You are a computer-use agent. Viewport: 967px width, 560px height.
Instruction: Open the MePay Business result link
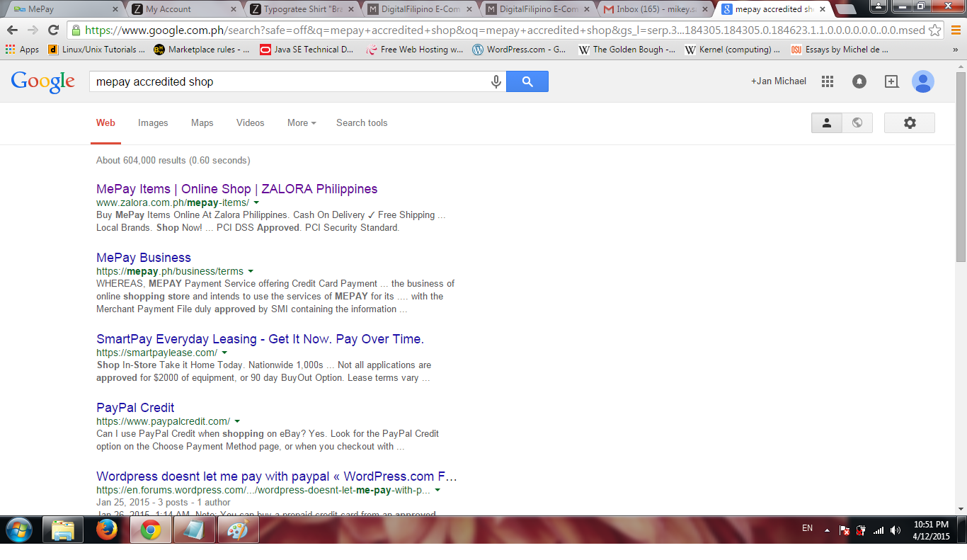(144, 258)
